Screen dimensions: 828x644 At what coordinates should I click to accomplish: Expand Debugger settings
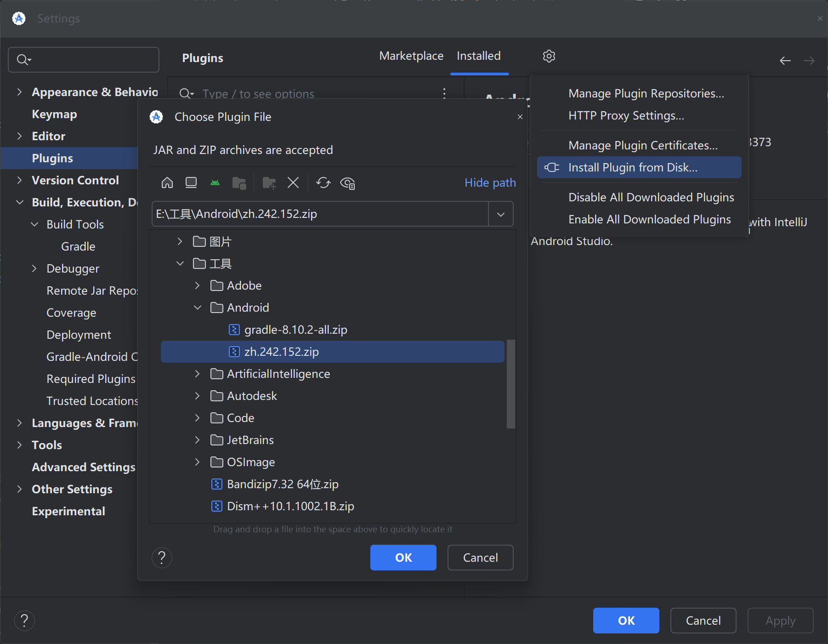34,268
